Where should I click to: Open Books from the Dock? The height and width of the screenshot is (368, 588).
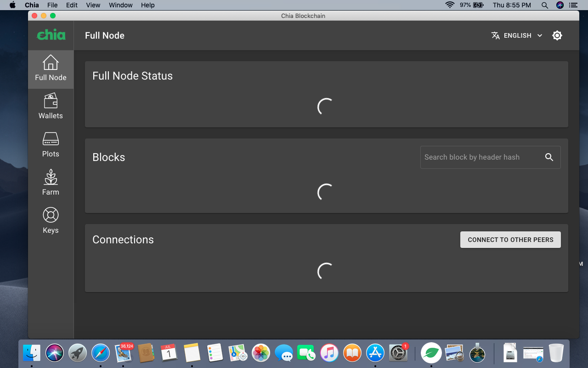coord(352,353)
